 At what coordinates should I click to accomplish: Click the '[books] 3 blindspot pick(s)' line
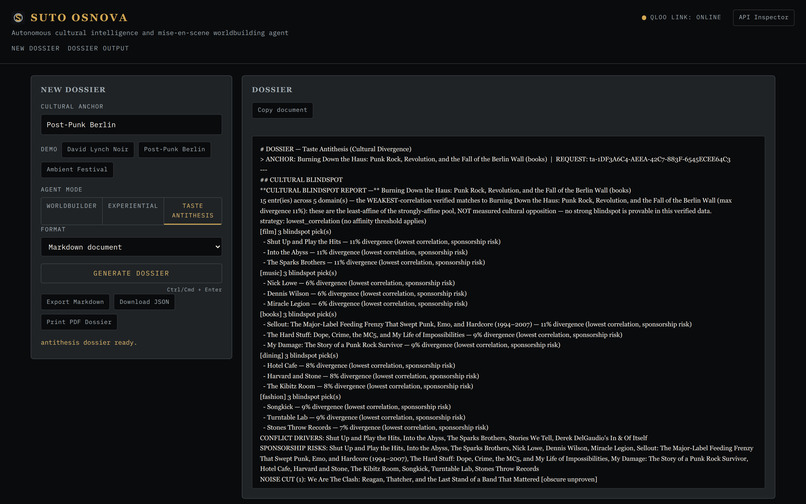tap(298, 314)
